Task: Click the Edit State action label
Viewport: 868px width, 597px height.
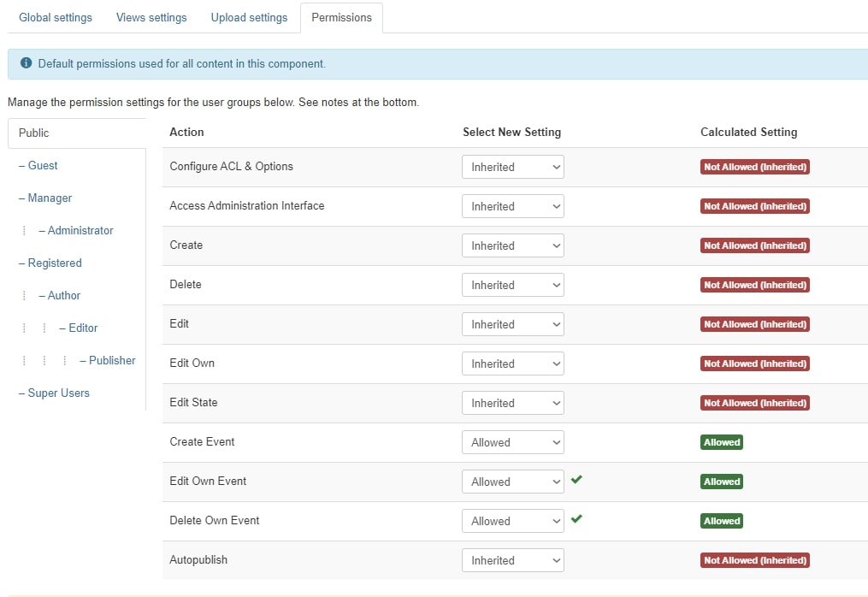Action: point(194,402)
